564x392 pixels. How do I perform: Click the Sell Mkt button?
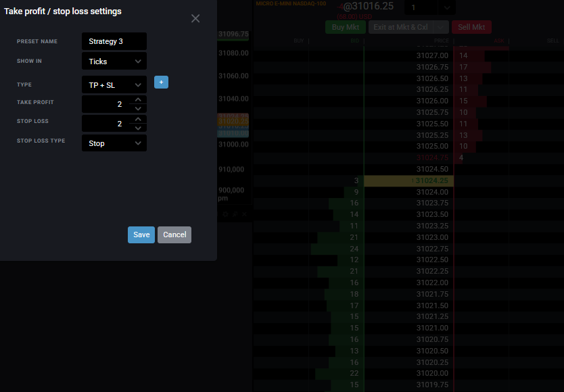[x=471, y=27]
